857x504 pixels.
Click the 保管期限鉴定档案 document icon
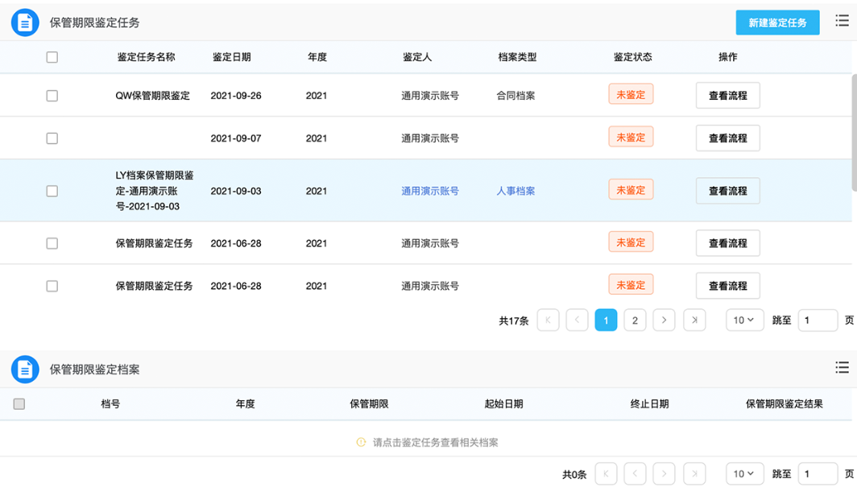tap(25, 370)
